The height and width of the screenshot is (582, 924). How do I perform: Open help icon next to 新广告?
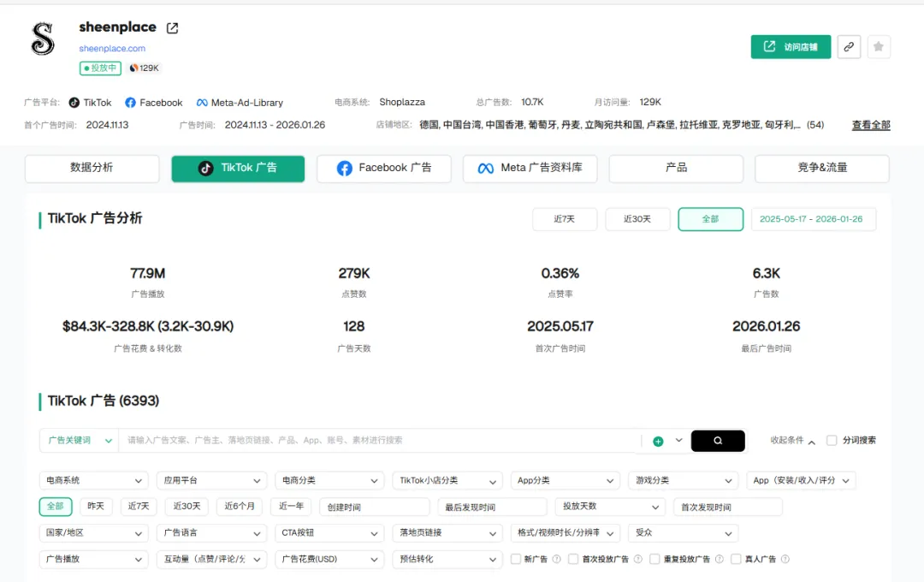(x=556, y=559)
